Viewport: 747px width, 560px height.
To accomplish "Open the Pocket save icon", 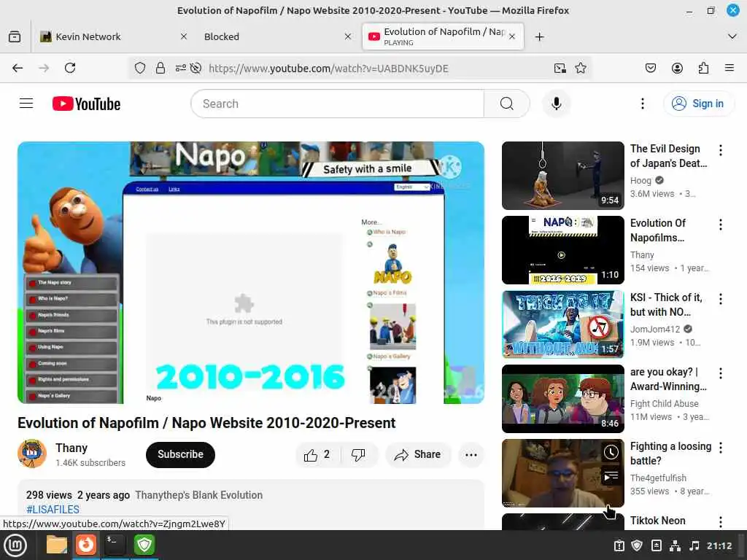I will (650, 68).
